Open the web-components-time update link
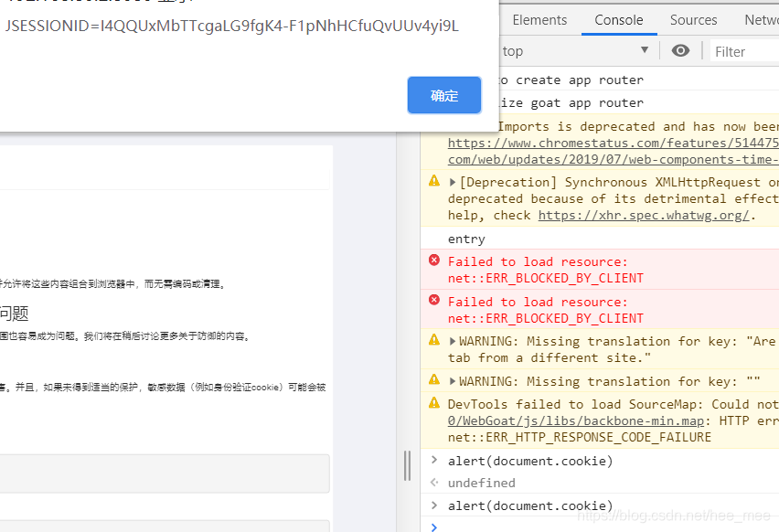 pyautogui.click(x=614, y=159)
